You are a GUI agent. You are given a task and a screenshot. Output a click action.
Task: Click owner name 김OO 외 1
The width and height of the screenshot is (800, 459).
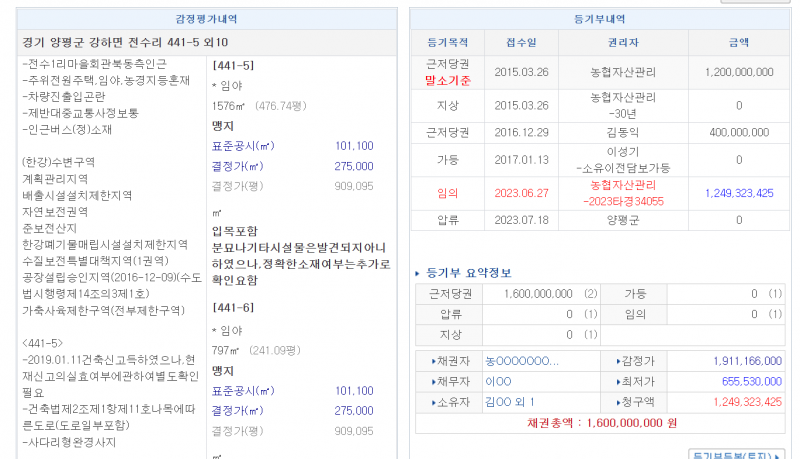tap(510, 401)
